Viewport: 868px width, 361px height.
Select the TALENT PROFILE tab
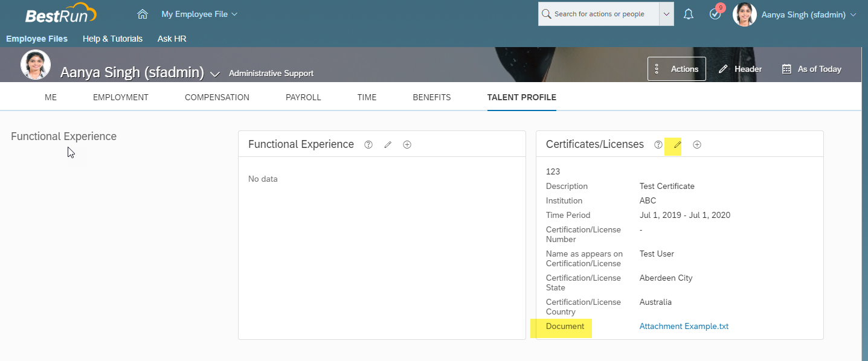[x=522, y=97]
